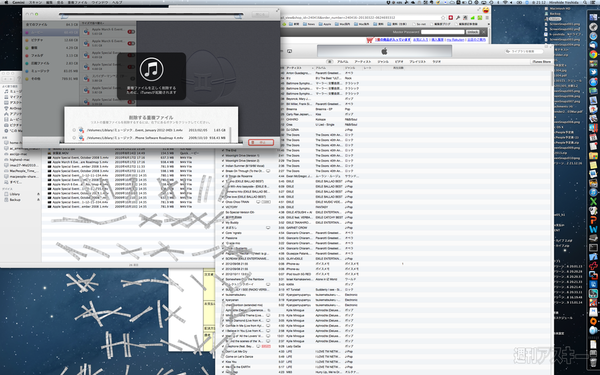Open the ヘルプ menu

[117, 2]
